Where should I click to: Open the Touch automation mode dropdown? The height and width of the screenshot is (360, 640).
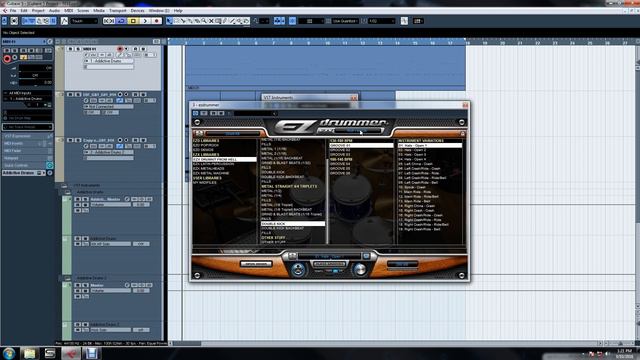(x=84, y=21)
